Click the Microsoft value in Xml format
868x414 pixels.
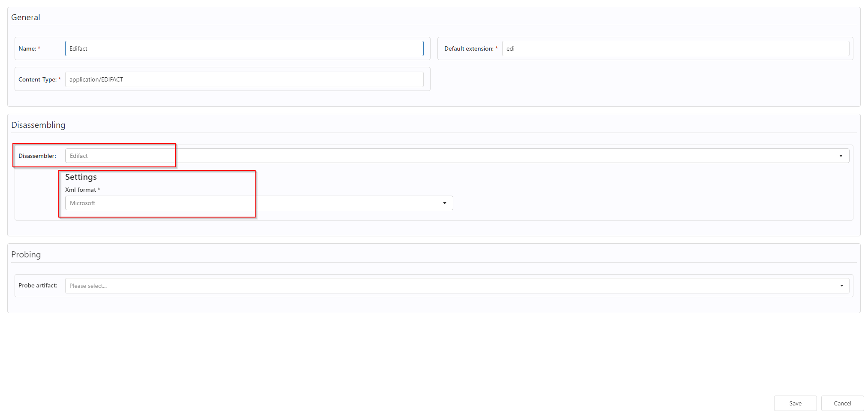click(x=83, y=203)
